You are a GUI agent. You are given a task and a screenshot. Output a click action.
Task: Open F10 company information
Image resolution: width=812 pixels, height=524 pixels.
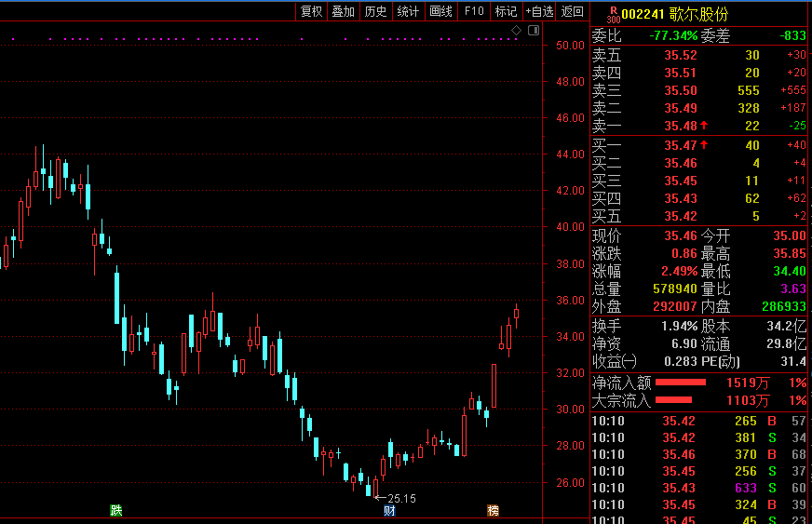pos(474,11)
